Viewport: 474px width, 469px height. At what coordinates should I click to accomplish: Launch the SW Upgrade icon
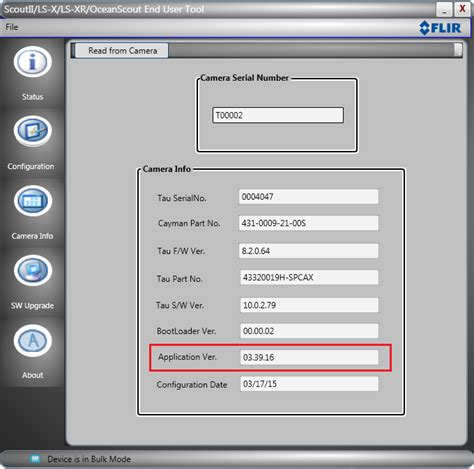coord(33,271)
